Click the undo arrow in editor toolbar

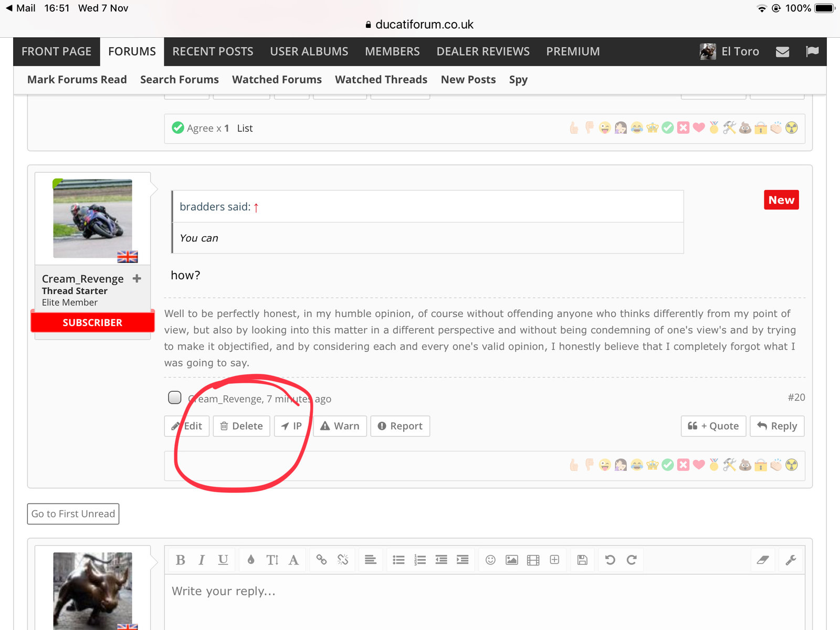coord(610,560)
